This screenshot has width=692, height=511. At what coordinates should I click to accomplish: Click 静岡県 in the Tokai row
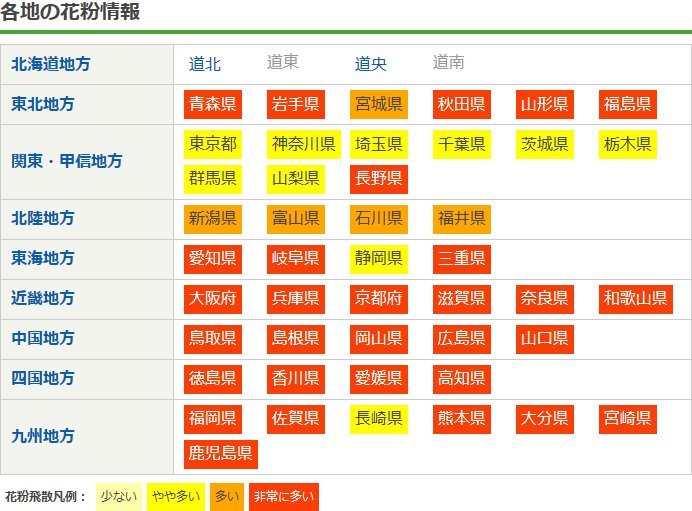click(378, 258)
